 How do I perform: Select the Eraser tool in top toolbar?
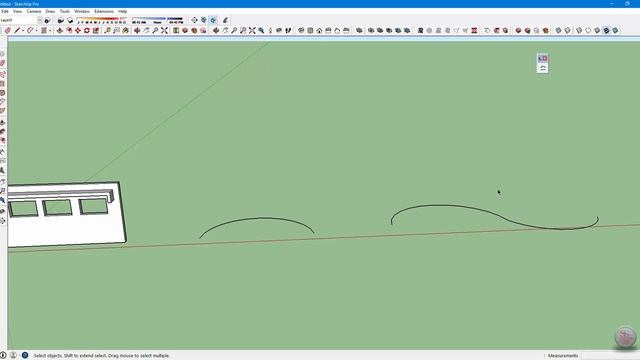coord(7,31)
